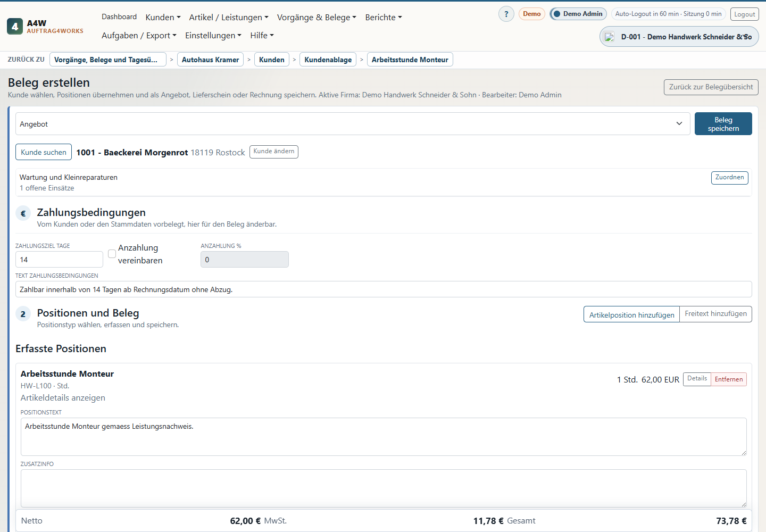This screenshot has width=766, height=532.
Task: Enable the Anzahlung vereinbaren checkbox
Action: pos(112,254)
